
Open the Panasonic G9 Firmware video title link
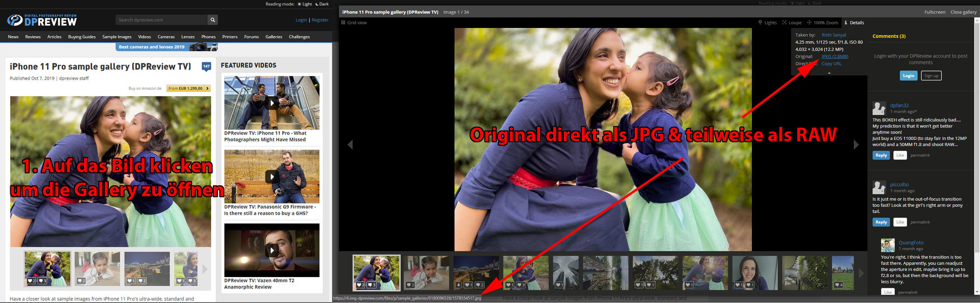pos(270,210)
